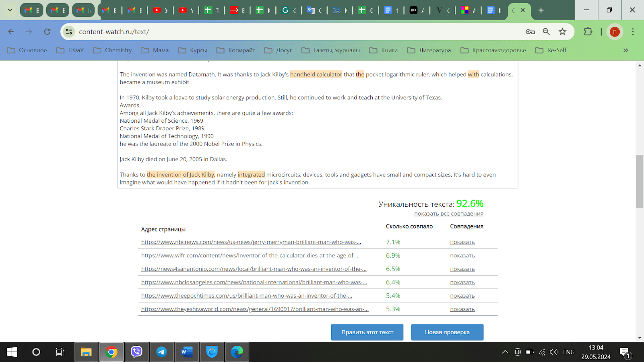The image size is (644, 362).
Task: Show more bookmarks with the double chevron
Action: point(625,50)
